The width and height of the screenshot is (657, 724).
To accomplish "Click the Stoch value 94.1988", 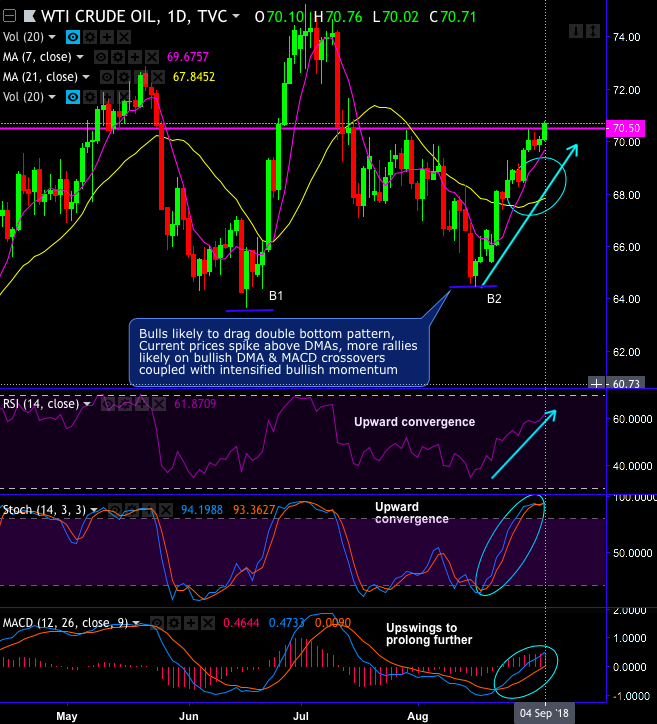I will (x=201, y=510).
